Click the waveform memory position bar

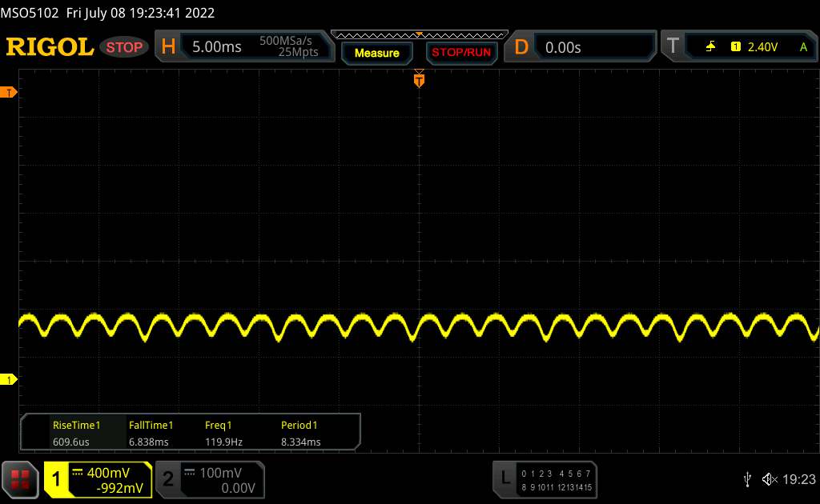tap(419, 35)
